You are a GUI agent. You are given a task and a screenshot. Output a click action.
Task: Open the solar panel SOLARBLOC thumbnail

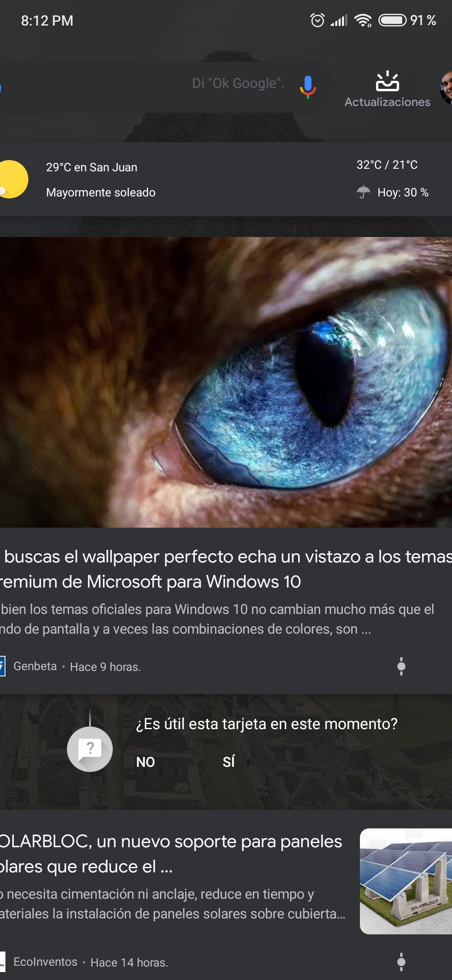tap(406, 881)
